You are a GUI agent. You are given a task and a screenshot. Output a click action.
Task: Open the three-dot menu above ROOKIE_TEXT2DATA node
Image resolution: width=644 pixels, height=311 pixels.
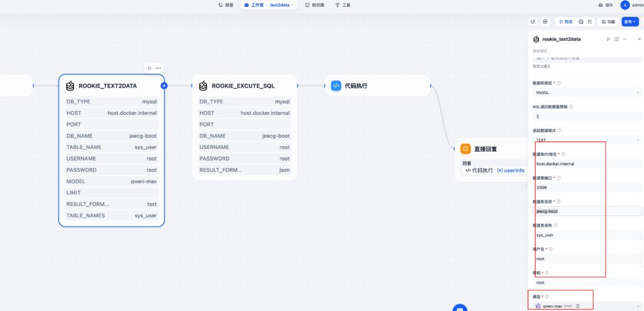(x=158, y=68)
